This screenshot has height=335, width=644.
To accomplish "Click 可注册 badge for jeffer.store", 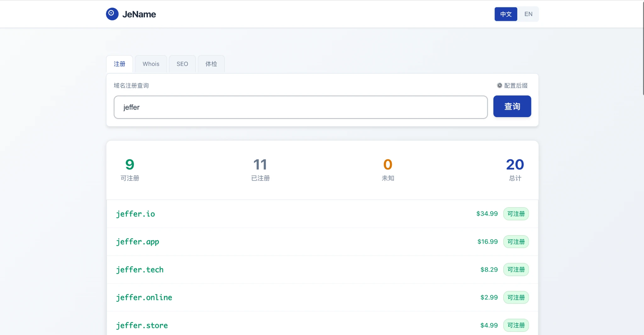I will click(516, 325).
